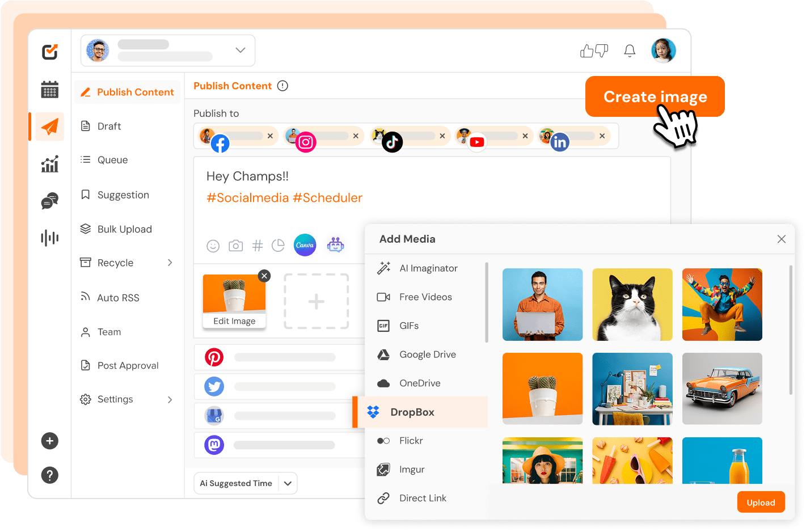Open the Draft section
The height and width of the screenshot is (532, 806).
tap(109, 126)
